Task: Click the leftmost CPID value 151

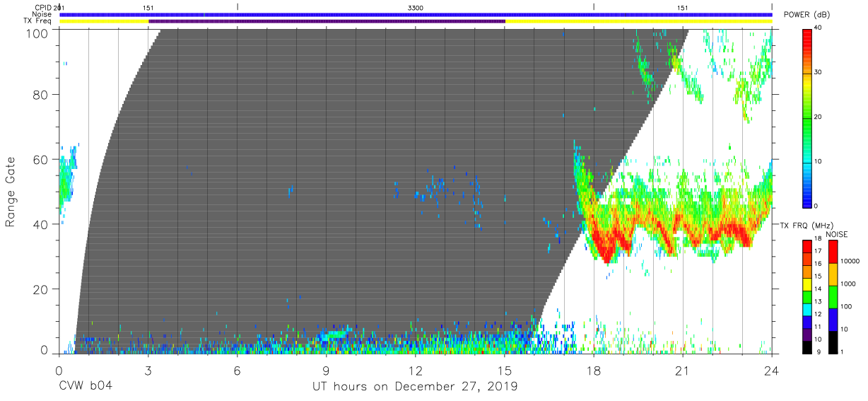Action: 148,8
